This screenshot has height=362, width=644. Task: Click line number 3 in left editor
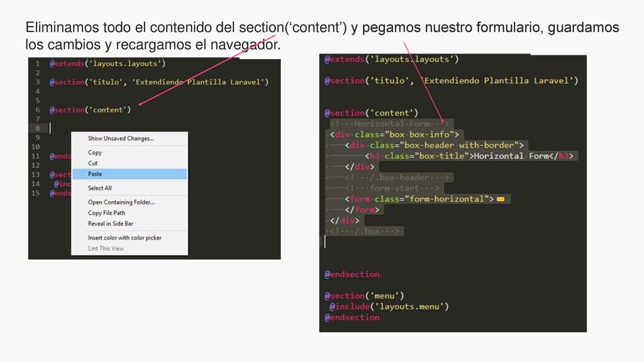coord(37,82)
